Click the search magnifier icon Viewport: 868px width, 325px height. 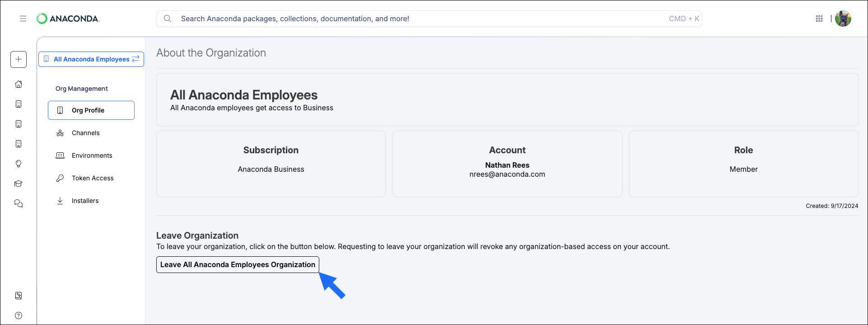[168, 19]
